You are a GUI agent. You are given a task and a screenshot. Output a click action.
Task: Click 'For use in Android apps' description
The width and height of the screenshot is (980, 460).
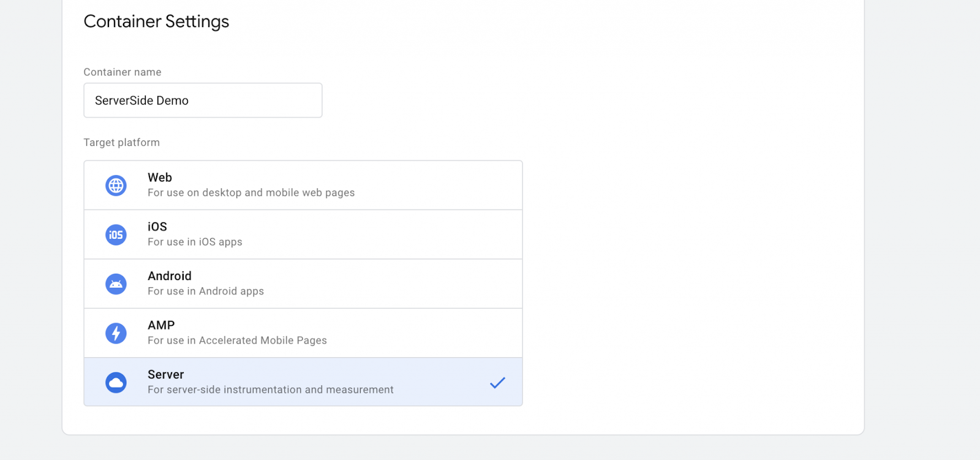click(x=206, y=292)
